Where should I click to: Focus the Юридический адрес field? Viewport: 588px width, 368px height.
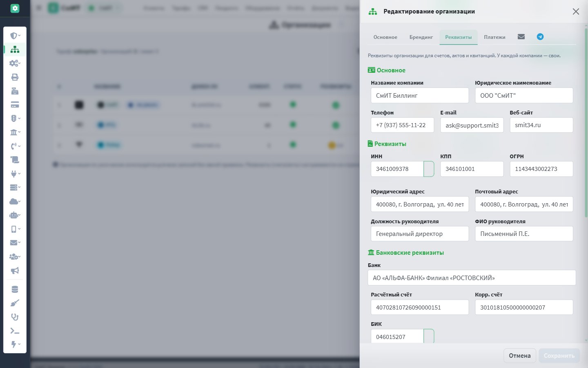click(x=420, y=204)
